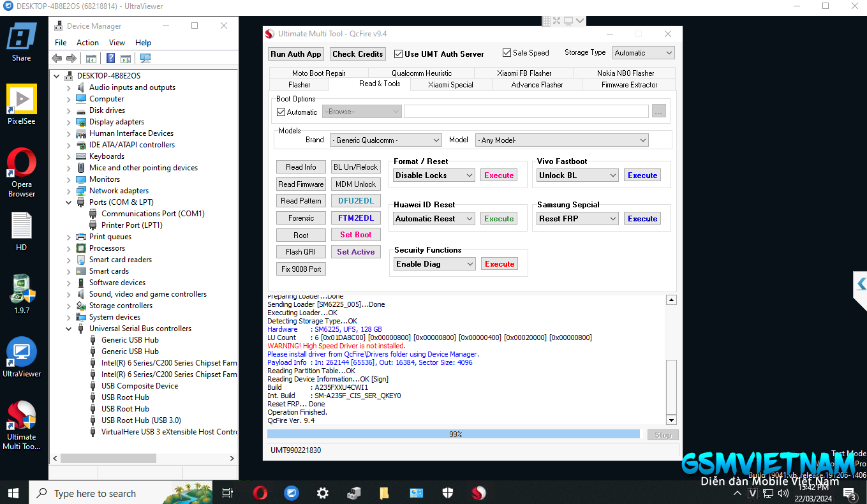Image resolution: width=867 pixels, height=504 pixels.
Task: Open the Firmware Extractor tab
Action: tap(629, 84)
